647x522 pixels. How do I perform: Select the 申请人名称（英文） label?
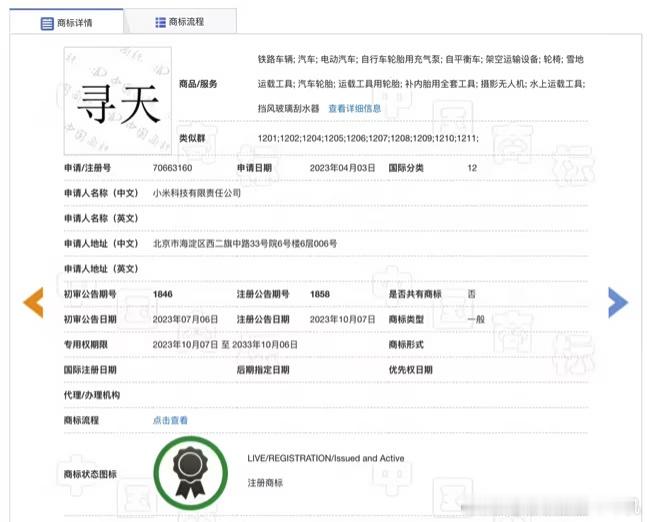pyautogui.click(x=102, y=218)
